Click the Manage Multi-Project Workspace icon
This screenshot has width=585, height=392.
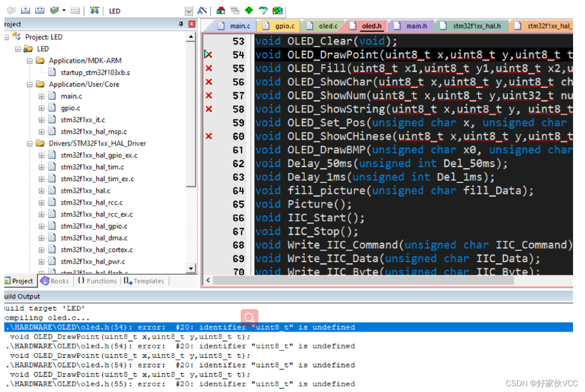[234, 10]
